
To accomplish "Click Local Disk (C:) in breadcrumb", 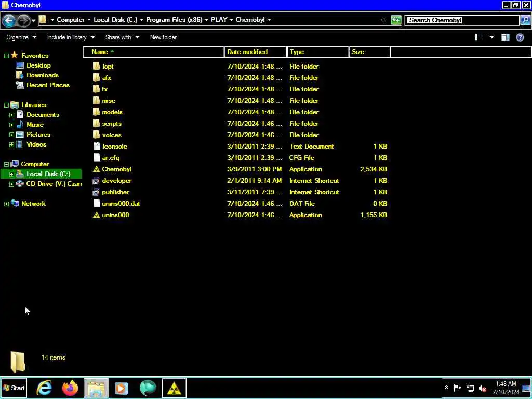I will click(x=115, y=20).
